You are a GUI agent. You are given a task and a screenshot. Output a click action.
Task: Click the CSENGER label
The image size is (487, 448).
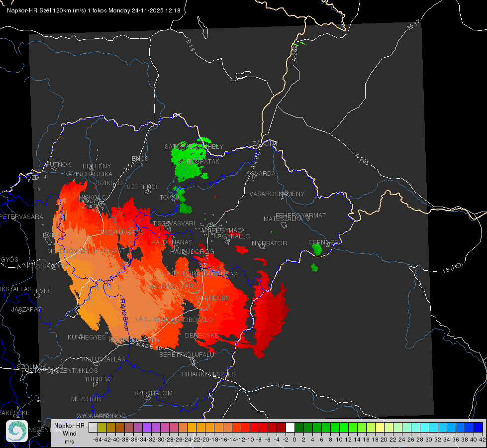click(323, 242)
